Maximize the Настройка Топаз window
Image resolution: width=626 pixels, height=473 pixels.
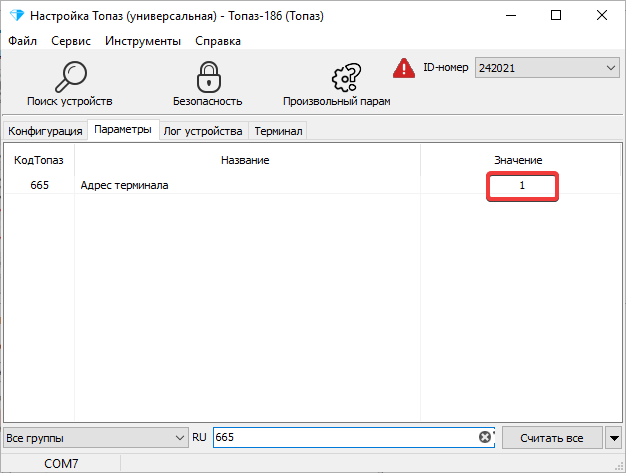pos(556,16)
